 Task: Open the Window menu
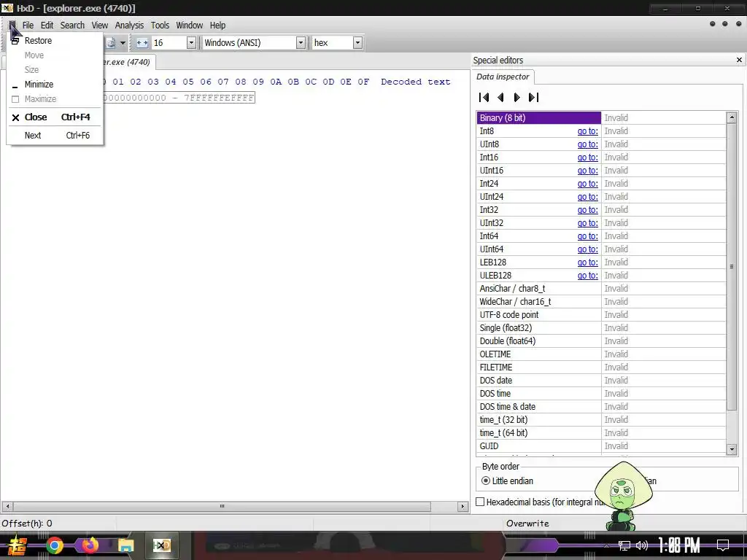pyautogui.click(x=189, y=26)
